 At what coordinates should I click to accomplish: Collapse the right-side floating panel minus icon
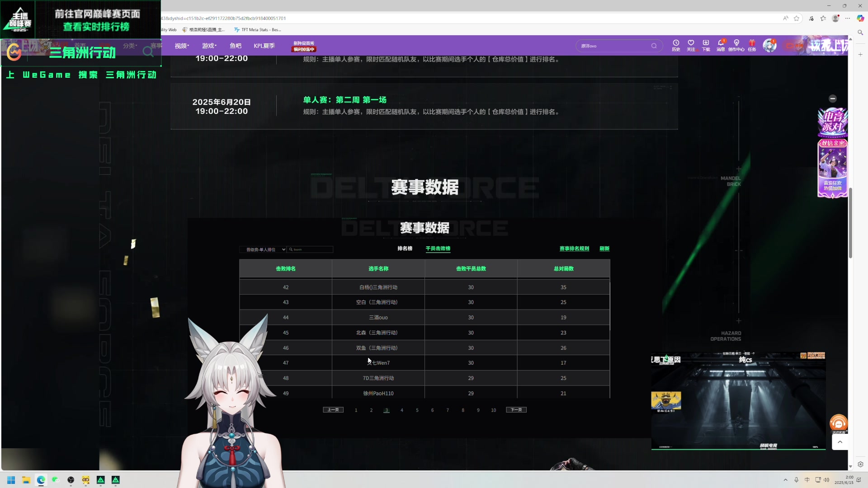(833, 99)
